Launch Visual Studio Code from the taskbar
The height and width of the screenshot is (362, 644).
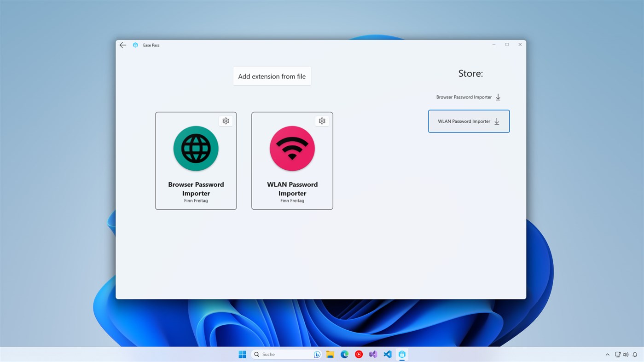point(387,354)
